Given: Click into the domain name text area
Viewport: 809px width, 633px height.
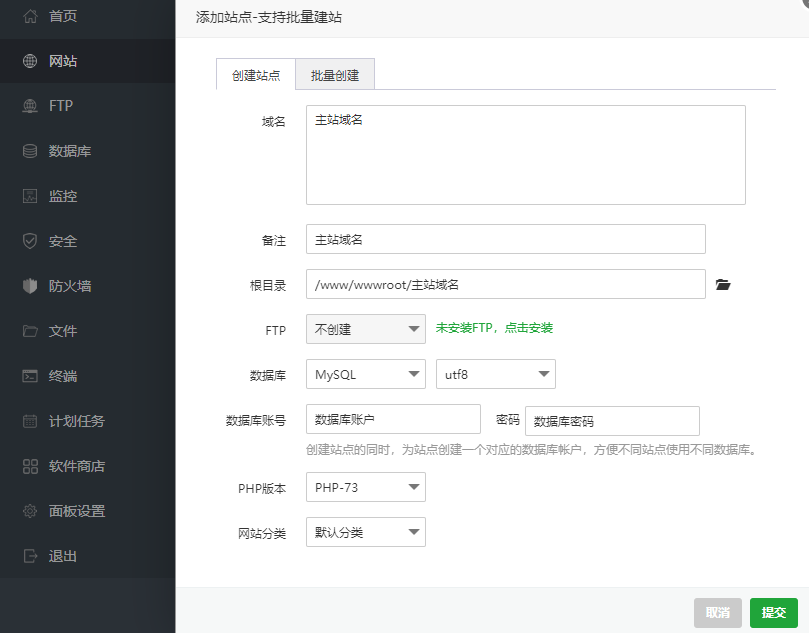Looking at the screenshot, I should tap(525, 155).
